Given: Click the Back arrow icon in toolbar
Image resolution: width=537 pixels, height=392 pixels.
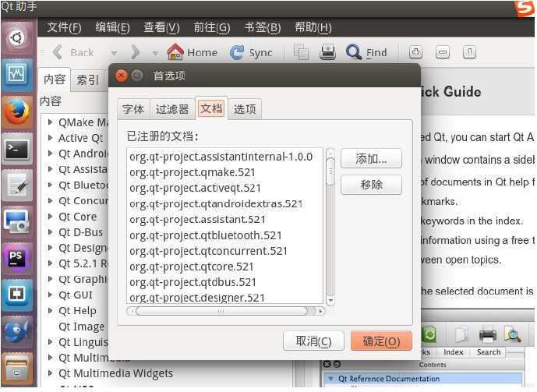Looking at the screenshot, I should tap(58, 52).
